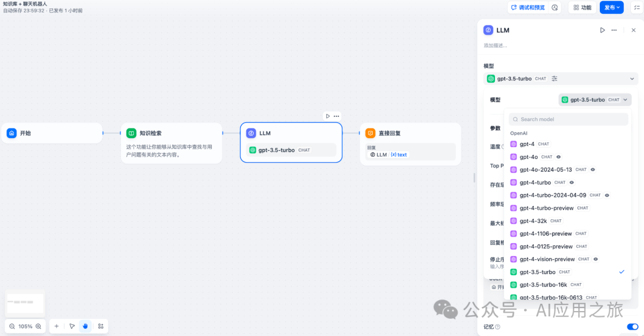Screen dimensions: 644x336
Task: Click the eye icon beside gpt-4-vision-preview
Action: [x=596, y=259]
